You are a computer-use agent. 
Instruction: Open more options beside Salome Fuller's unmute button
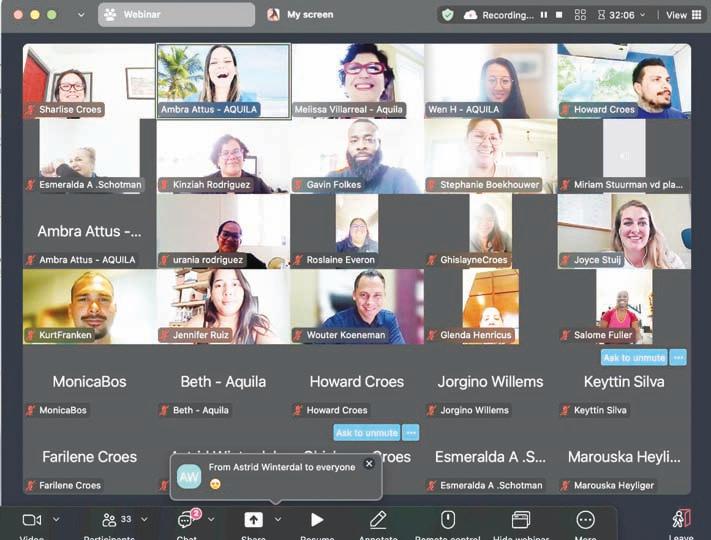pyautogui.click(x=678, y=358)
